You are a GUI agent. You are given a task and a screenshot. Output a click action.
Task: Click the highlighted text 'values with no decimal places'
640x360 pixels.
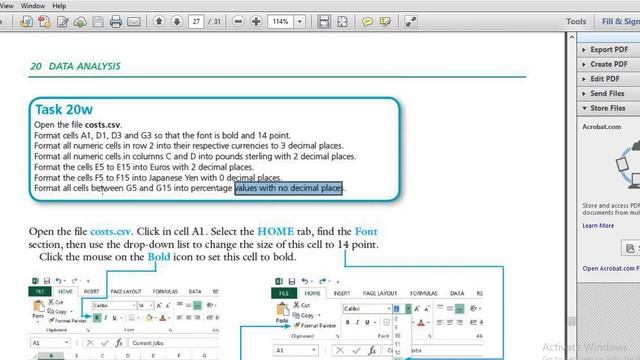pos(289,188)
